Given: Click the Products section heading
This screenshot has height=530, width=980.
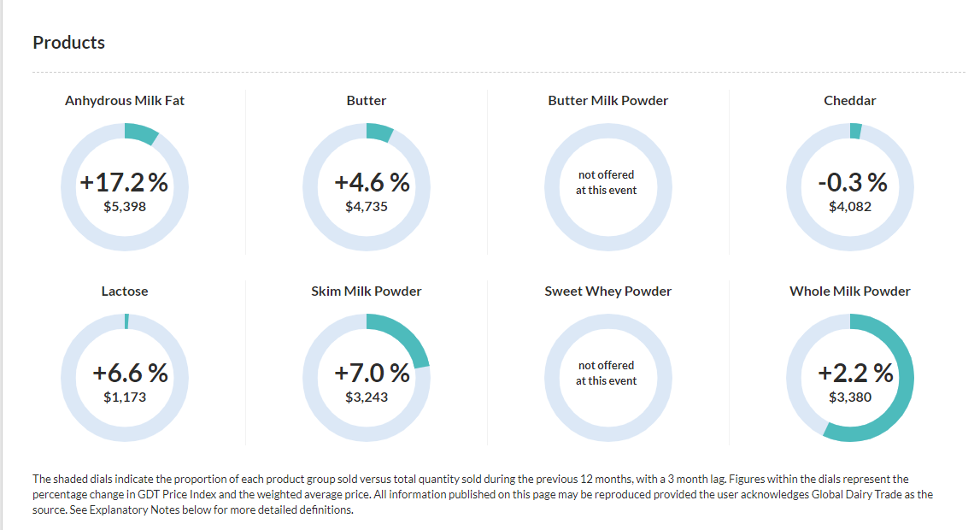Looking at the screenshot, I should (68, 43).
